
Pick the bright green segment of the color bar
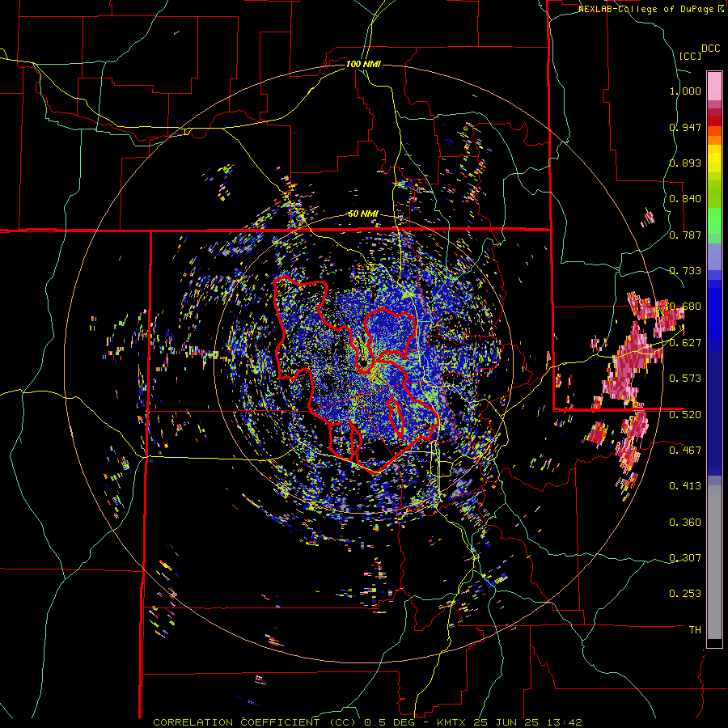[x=714, y=220]
